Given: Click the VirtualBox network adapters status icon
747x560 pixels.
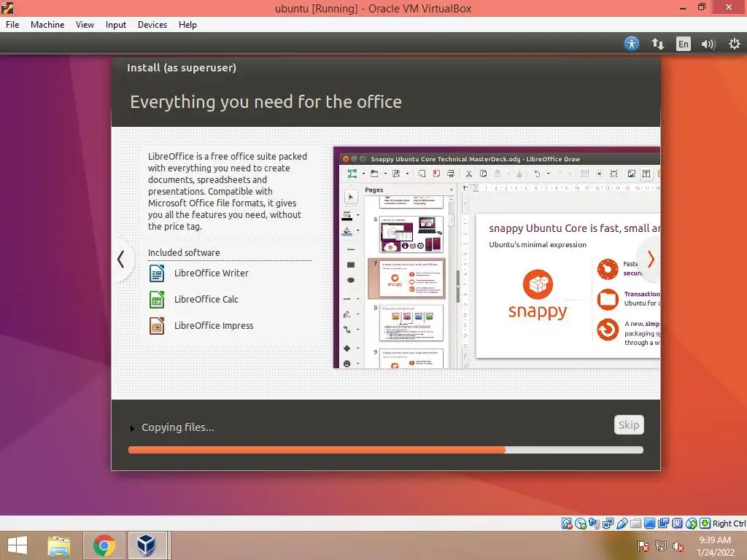Looking at the screenshot, I should pyautogui.click(x=608, y=524).
